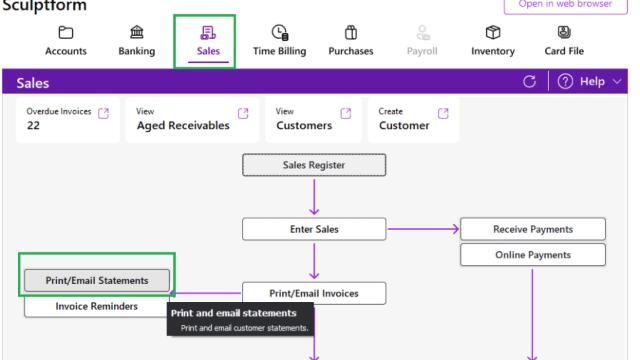
Task: Click Open in web browser button
Action: coord(565,5)
